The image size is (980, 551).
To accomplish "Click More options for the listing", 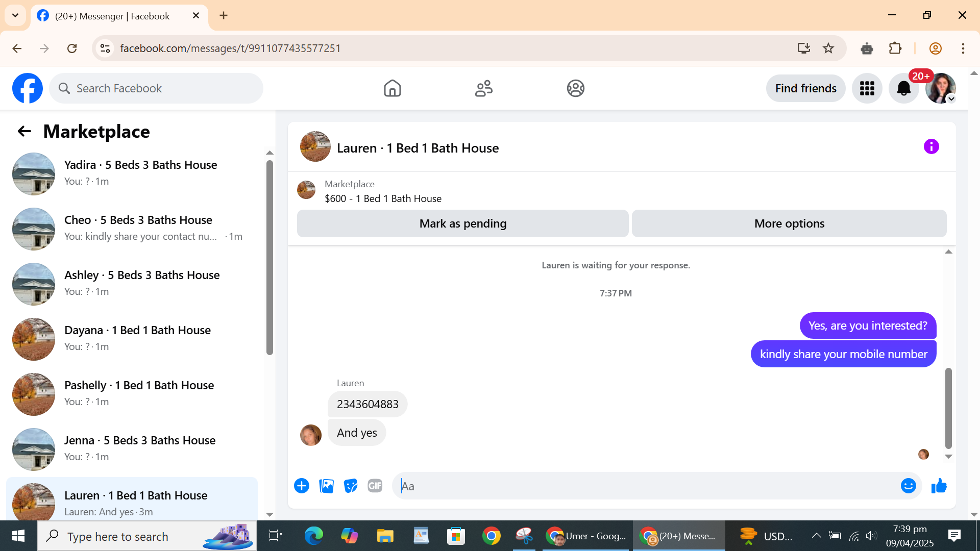I will pos(789,223).
